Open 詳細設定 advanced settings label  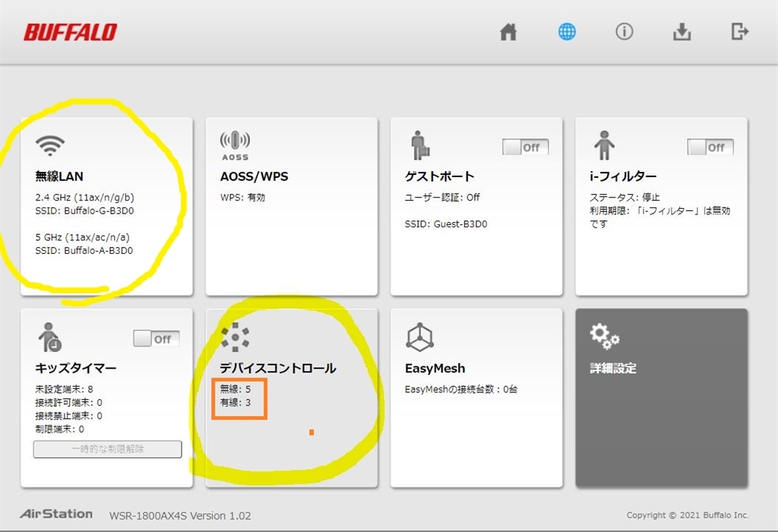[x=613, y=368]
